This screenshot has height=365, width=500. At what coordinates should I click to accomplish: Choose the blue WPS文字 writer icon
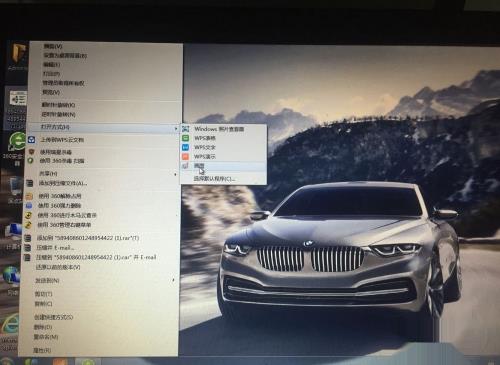(x=186, y=147)
